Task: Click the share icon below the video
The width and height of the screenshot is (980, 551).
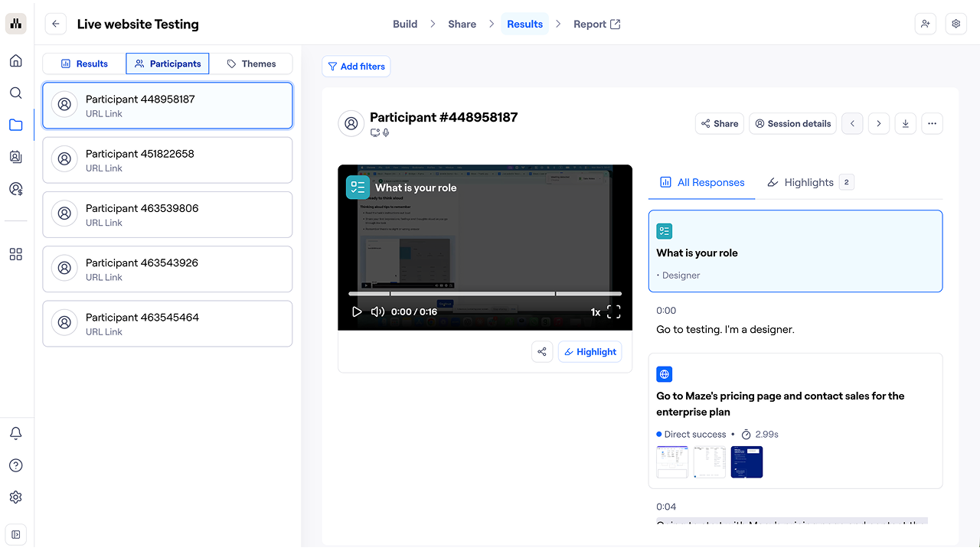Action: click(x=542, y=351)
